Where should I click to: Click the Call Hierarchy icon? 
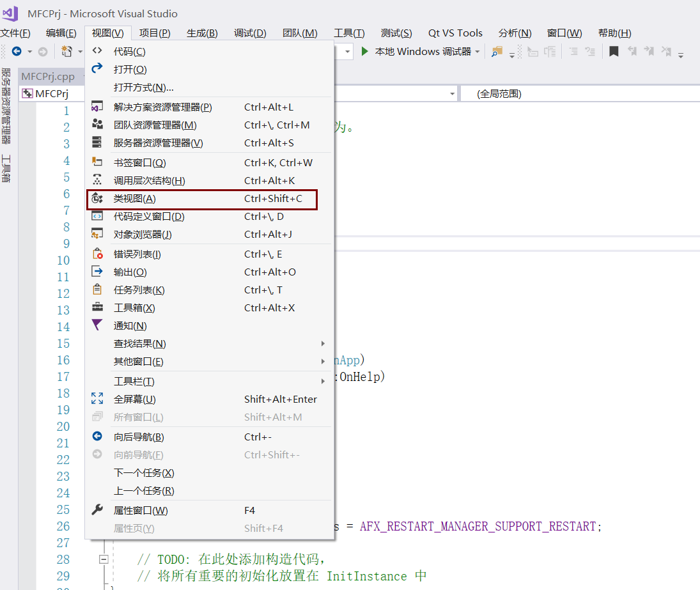tap(97, 180)
